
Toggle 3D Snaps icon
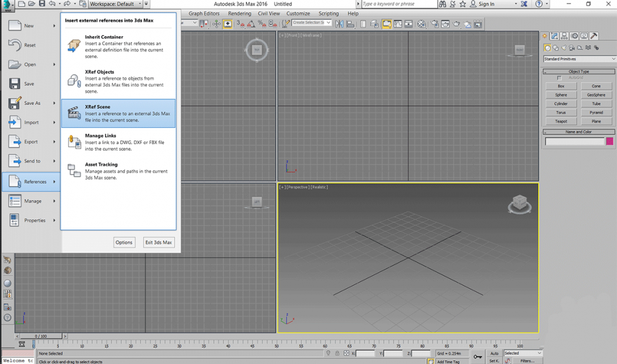241,24
